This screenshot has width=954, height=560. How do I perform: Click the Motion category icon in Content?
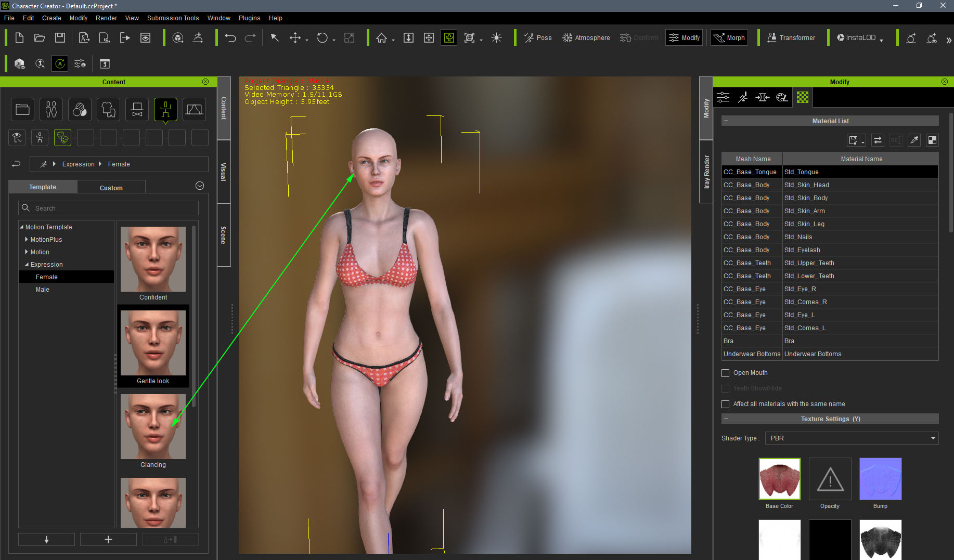[165, 110]
